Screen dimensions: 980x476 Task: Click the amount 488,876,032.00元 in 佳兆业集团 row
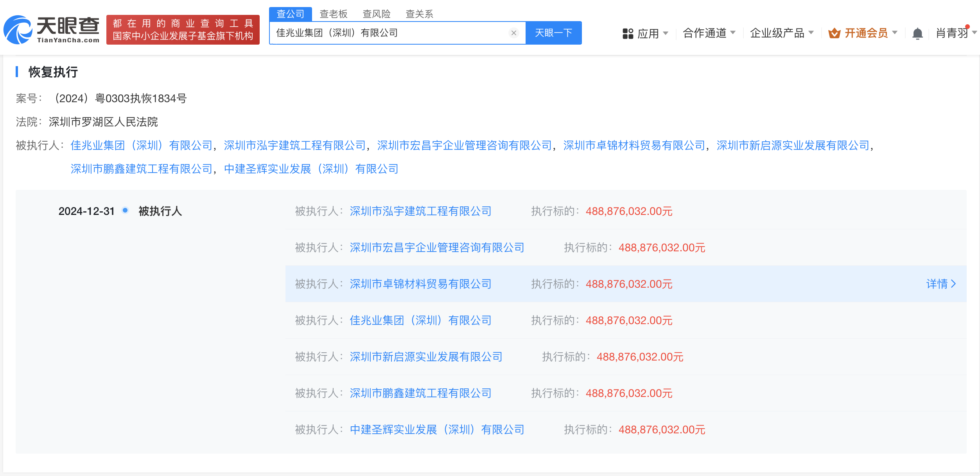pyautogui.click(x=629, y=321)
